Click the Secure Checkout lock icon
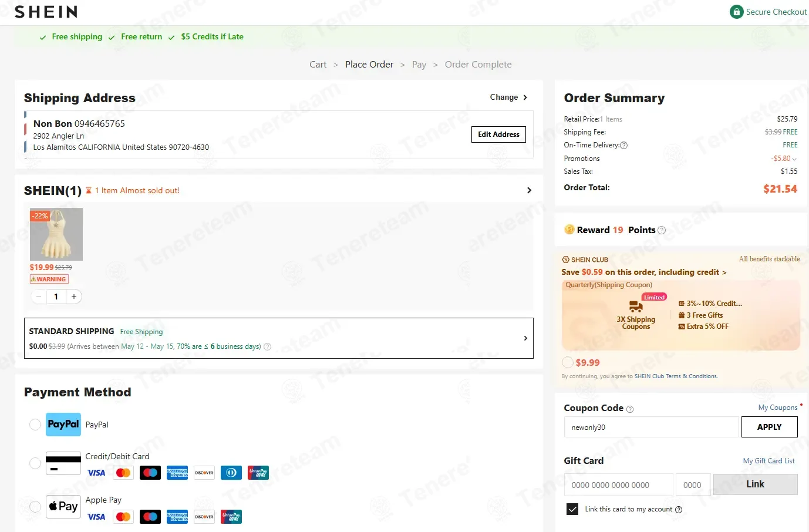 point(736,12)
